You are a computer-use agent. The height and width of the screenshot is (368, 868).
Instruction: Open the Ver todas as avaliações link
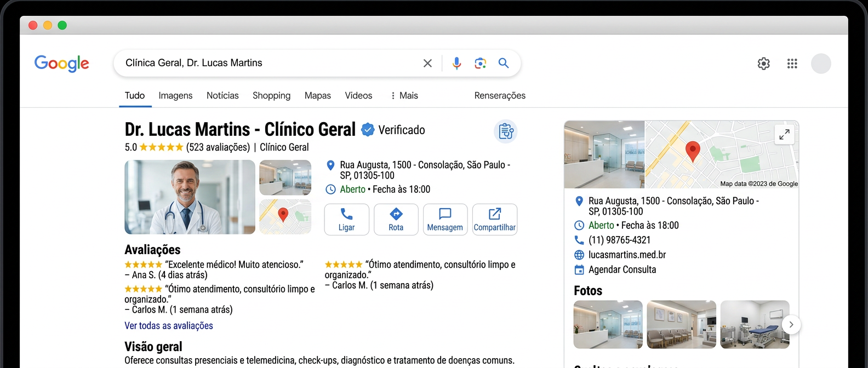point(169,325)
